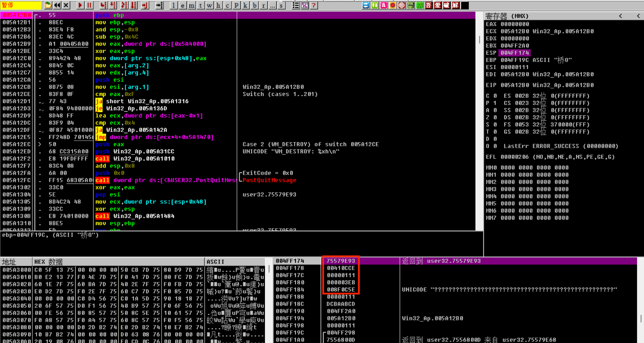Viewport: 644px width, 343px height.
Task: Click the Pause execution icon
Action: [x=89, y=5]
